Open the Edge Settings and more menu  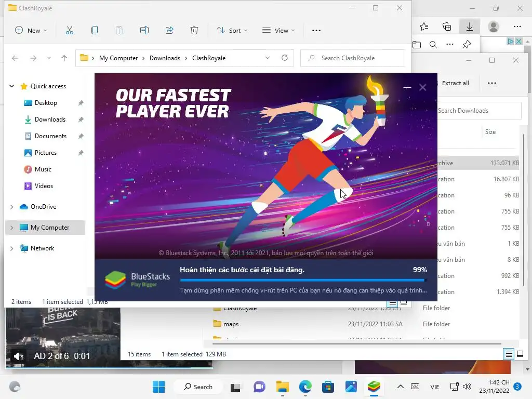[x=517, y=26]
